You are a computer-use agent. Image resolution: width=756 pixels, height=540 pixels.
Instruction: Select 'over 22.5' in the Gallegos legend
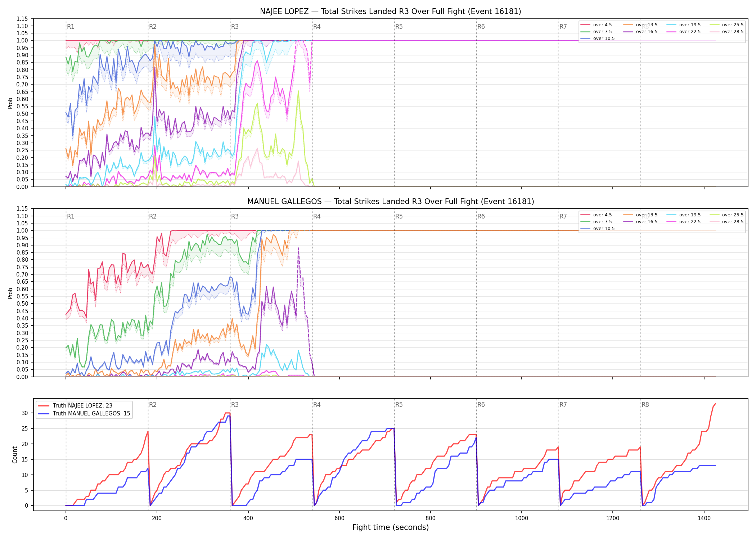[x=683, y=222]
